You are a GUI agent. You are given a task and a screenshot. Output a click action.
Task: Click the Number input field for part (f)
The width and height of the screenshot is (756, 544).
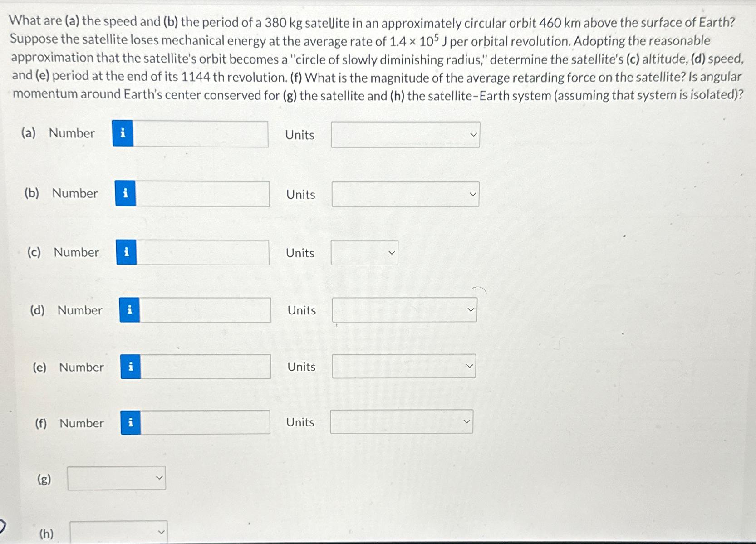click(207, 422)
